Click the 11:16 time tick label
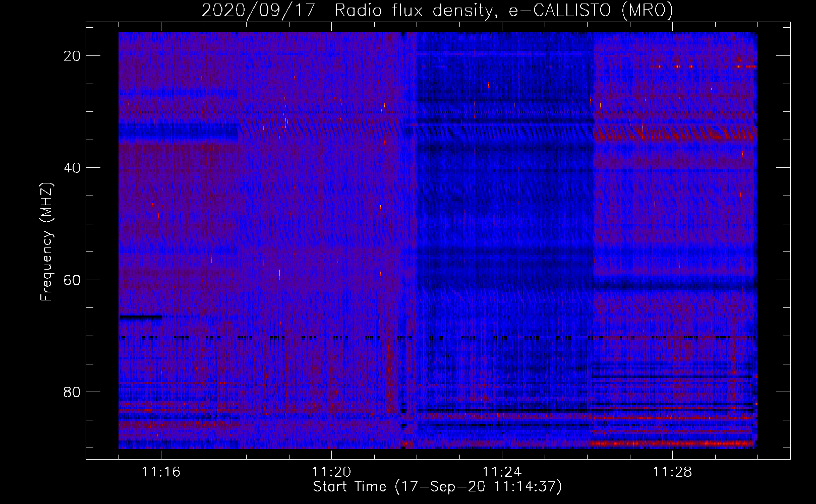 (x=161, y=472)
